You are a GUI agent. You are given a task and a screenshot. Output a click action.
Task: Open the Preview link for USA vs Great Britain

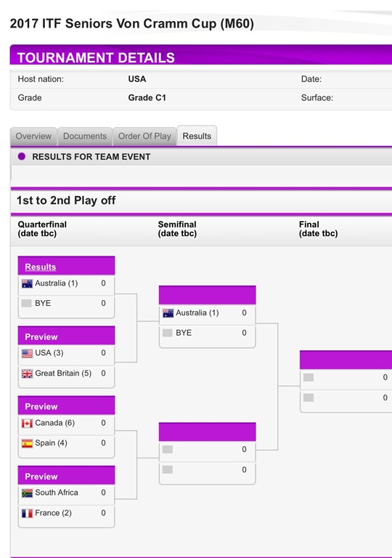(x=41, y=336)
